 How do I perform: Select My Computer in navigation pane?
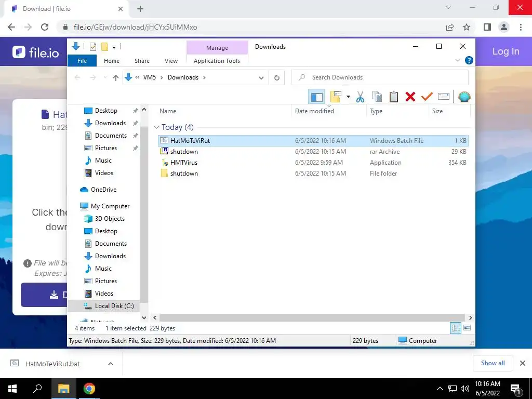click(x=110, y=206)
